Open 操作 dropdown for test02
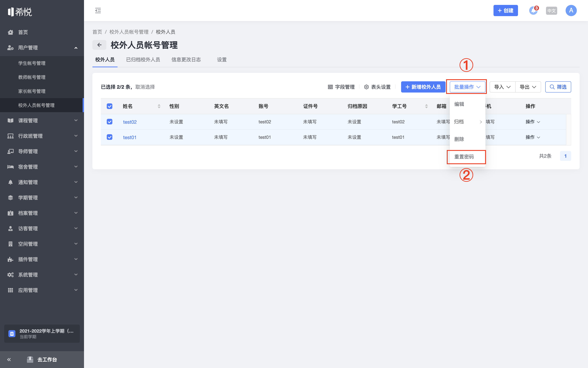Viewport: 588px width, 368px height. (x=533, y=122)
